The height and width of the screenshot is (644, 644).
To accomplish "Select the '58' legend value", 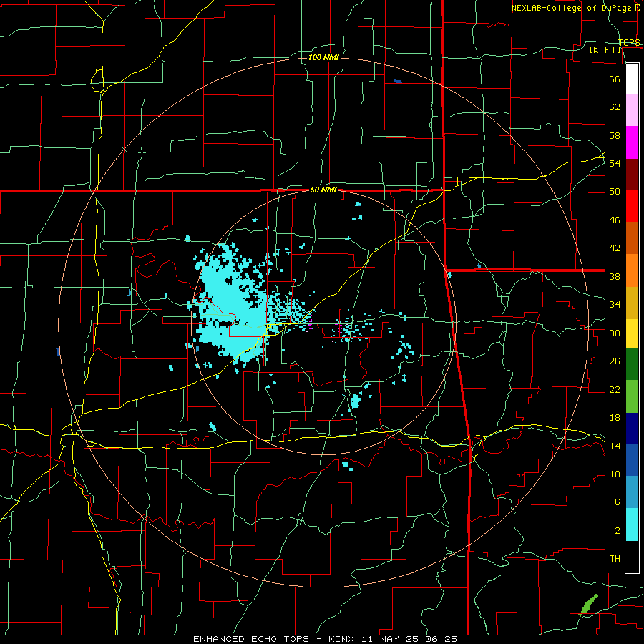I will [x=615, y=135].
